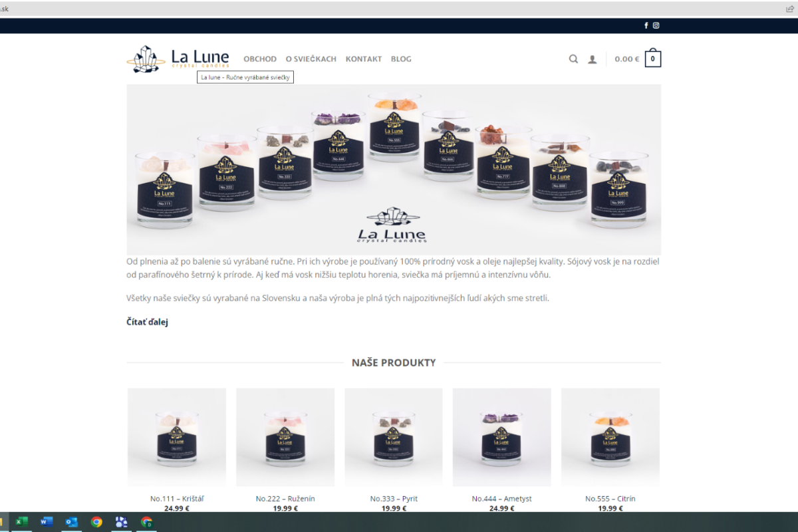Click the candles hero banner image
Viewport: 798px width, 532px height.
click(394, 169)
